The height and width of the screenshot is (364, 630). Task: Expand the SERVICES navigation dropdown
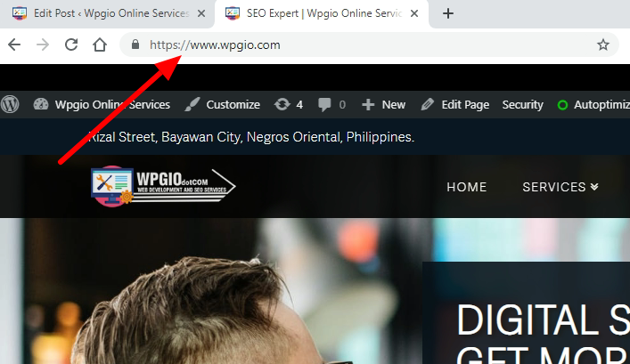tap(560, 187)
